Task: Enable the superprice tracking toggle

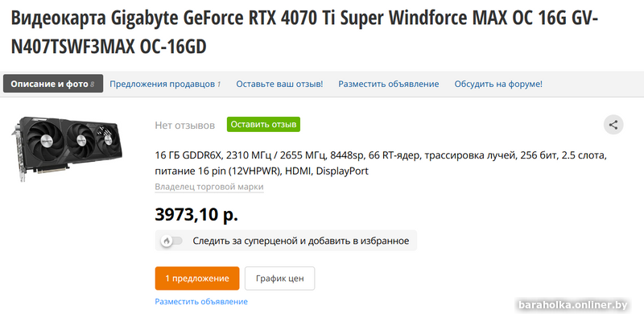Action: point(171,241)
